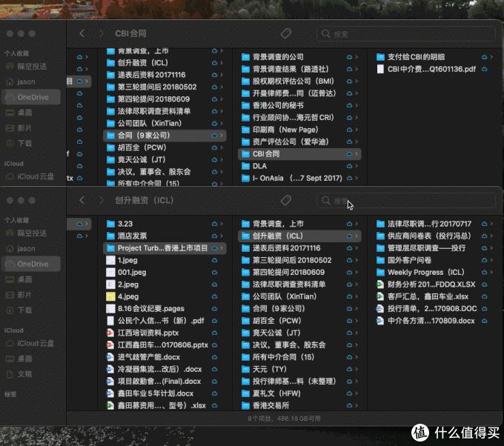Click tag icon in 创升融资 (ICL) window toolbar
504x446 pixels.
pyautogui.click(x=286, y=200)
